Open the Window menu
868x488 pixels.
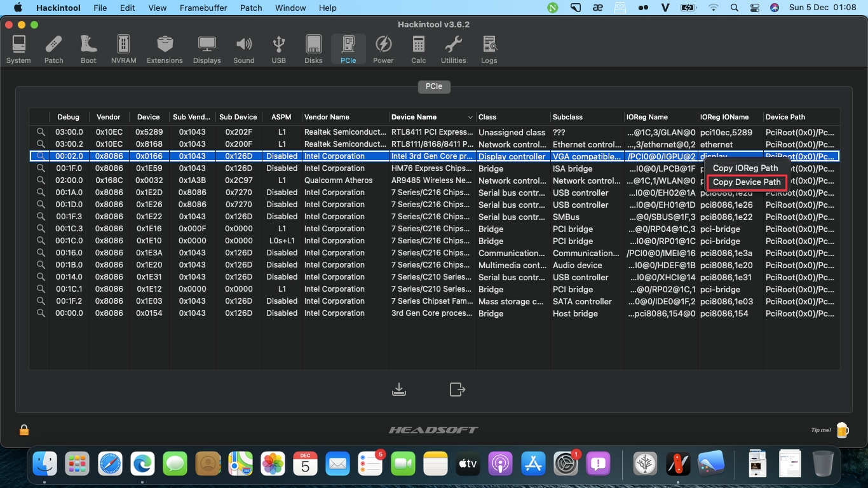290,8
